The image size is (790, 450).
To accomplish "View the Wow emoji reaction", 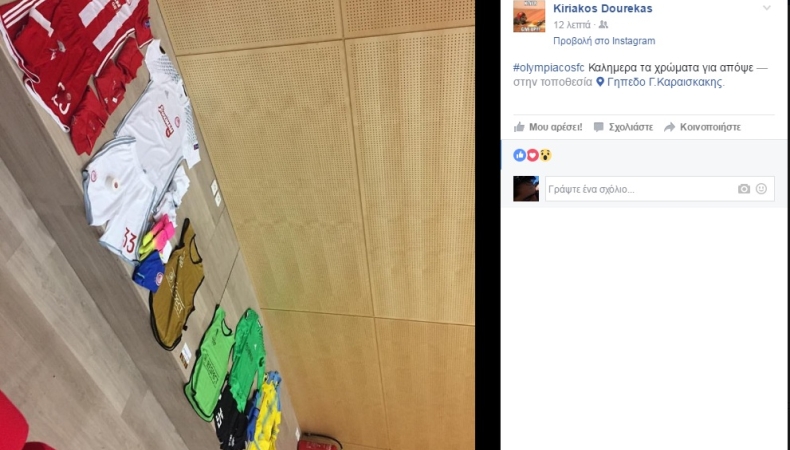I will click(546, 155).
